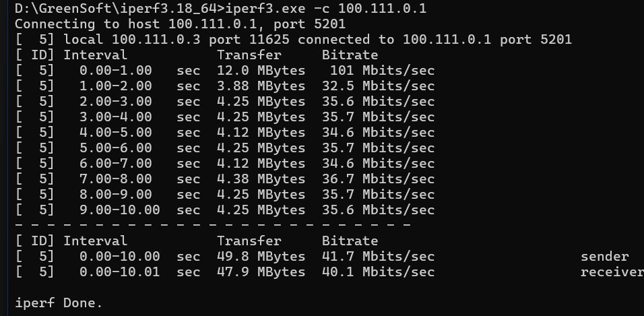Screen dimensions: 644x316
Task: Click the 4.38 MBytes transfer value
Action: pyautogui.click(x=261, y=179)
